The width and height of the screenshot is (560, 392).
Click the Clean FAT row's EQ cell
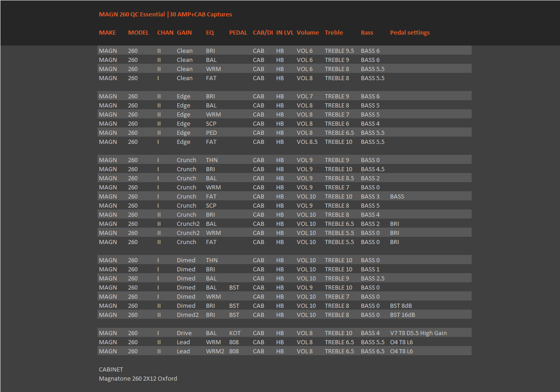[211, 78]
